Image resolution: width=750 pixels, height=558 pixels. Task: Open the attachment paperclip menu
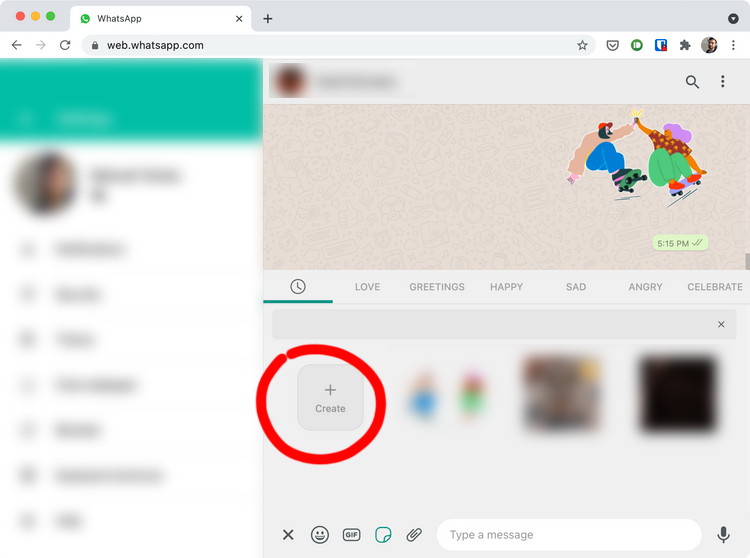414,535
